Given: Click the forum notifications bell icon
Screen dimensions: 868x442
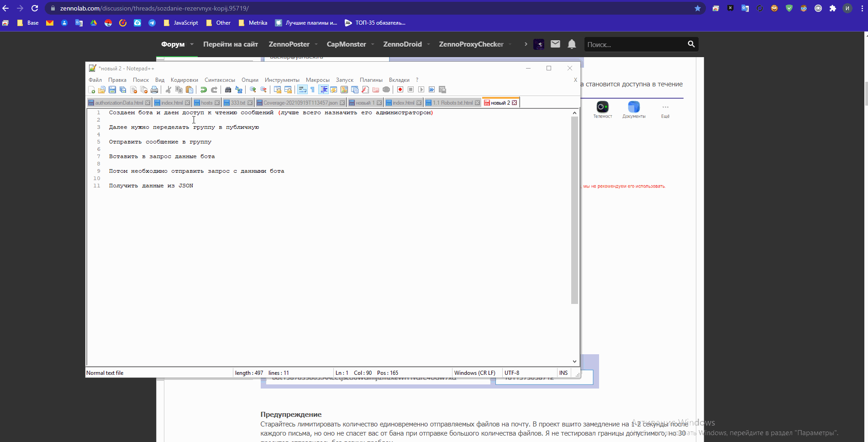Looking at the screenshot, I should click(x=572, y=44).
